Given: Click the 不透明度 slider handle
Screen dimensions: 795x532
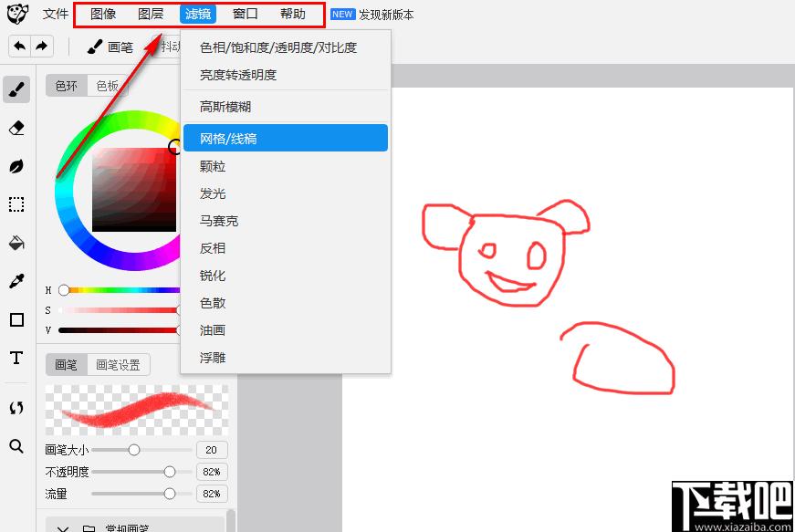Looking at the screenshot, I should click(x=170, y=472).
